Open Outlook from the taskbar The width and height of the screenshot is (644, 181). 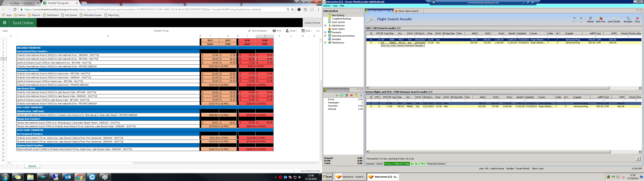67,177
